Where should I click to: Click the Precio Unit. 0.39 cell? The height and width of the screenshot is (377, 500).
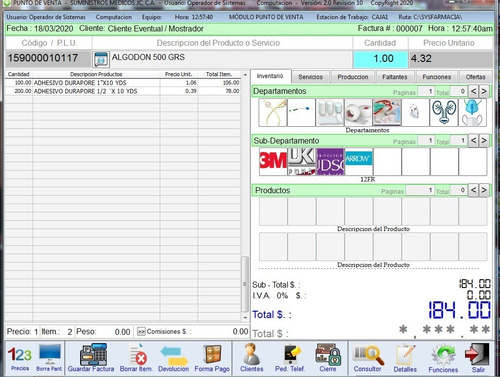point(179,91)
